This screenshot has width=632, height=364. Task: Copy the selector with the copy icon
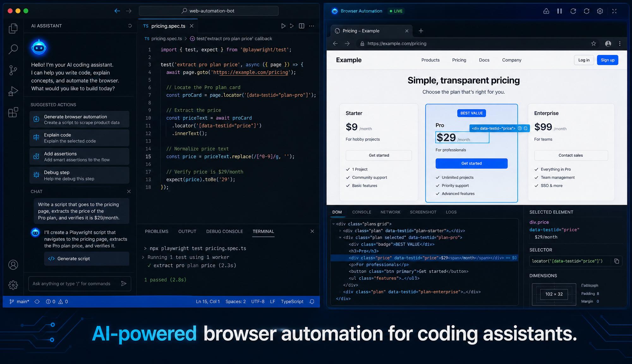(617, 261)
